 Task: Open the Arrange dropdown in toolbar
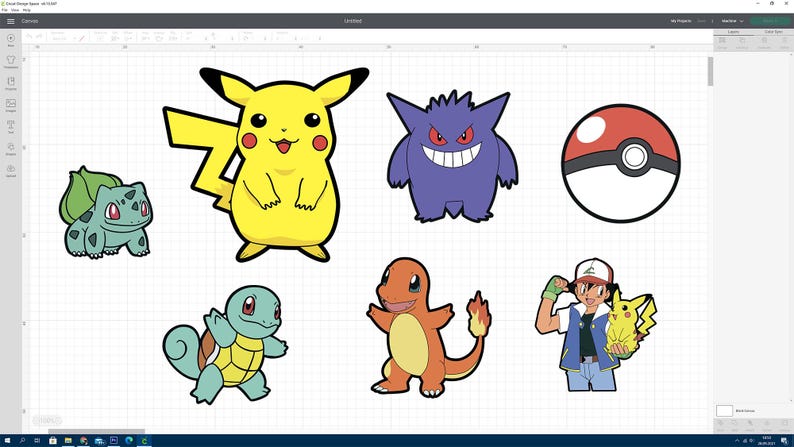pyautogui.click(x=159, y=36)
